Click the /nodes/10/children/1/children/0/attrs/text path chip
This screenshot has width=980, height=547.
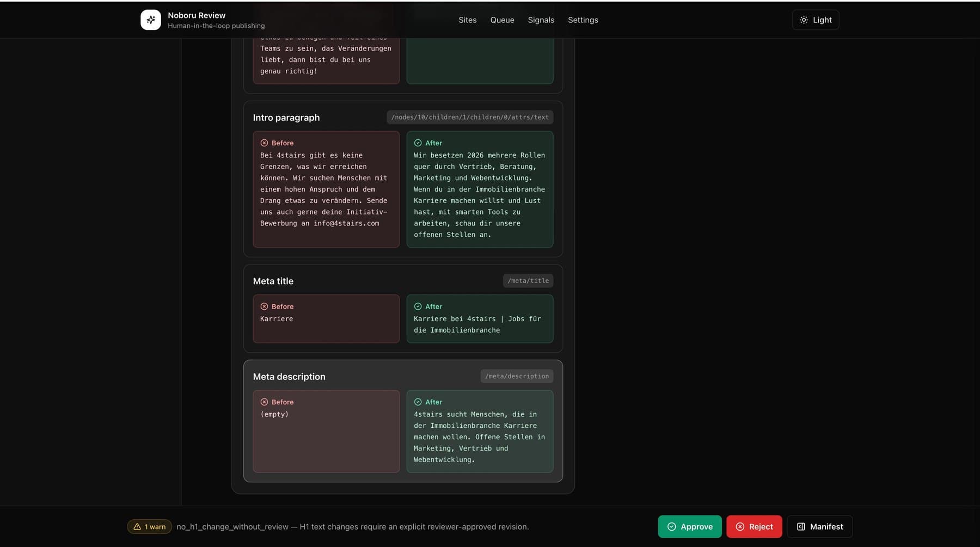[x=470, y=117]
